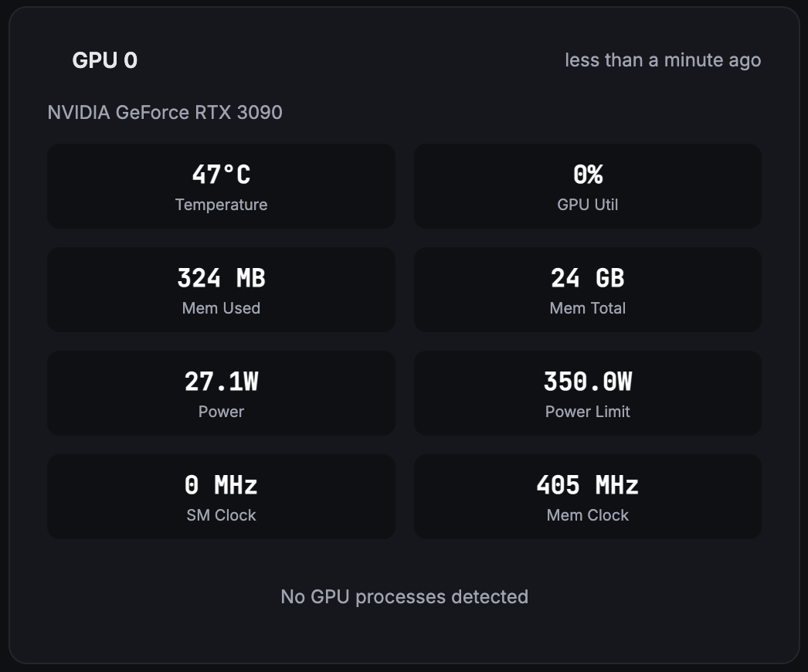This screenshot has height=672, width=808.
Task: Click the GPU 0 card title
Action: click(104, 60)
